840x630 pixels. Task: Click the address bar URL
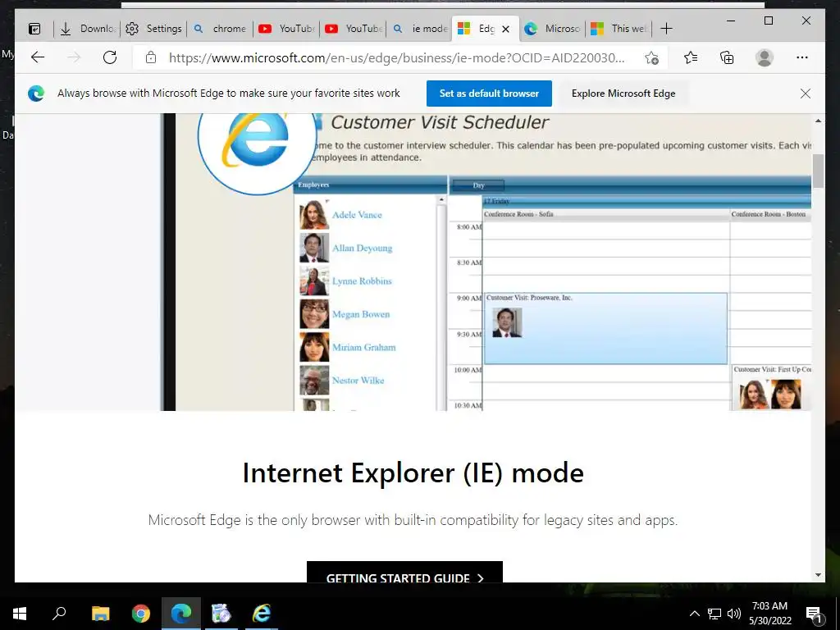point(396,58)
